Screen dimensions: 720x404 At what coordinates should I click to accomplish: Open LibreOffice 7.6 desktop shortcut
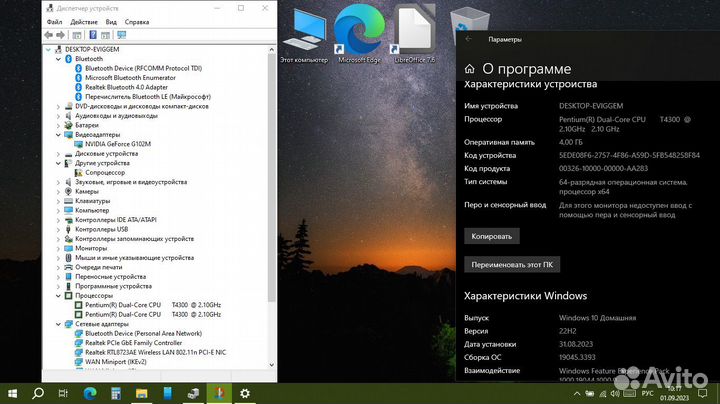(x=415, y=34)
